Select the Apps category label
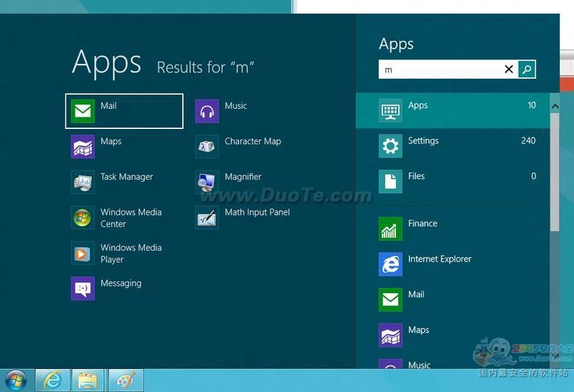The width and height of the screenshot is (574, 392). (x=418, y=105)
